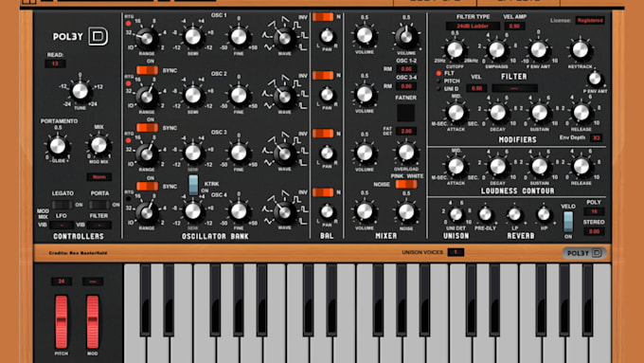Click the OSC 2 WAVE selector knob
This screenshot has height=363, width=644.
point(285,96)
